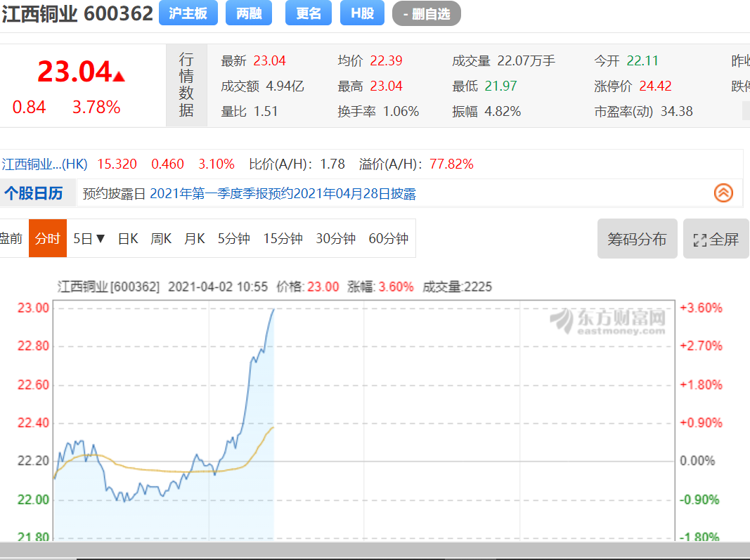Screen dimensions: 750x560
Task: Click the HK price 15.320
Action: point(117,164)
